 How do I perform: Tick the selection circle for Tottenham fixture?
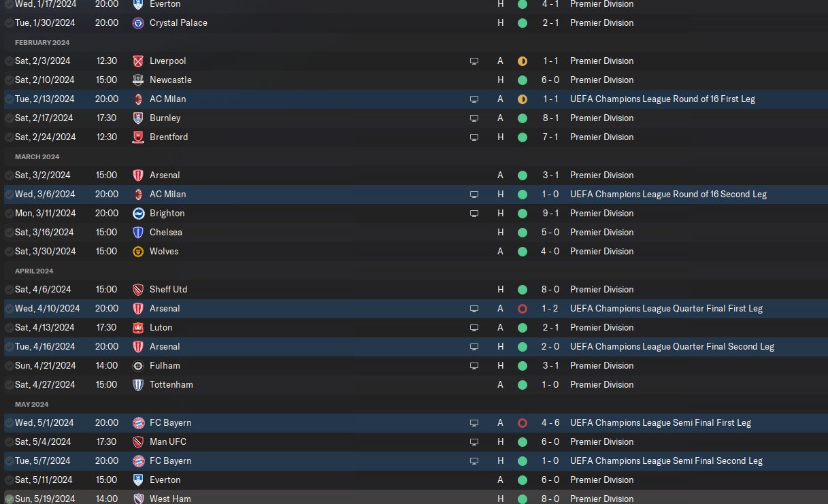pos(9,384)
